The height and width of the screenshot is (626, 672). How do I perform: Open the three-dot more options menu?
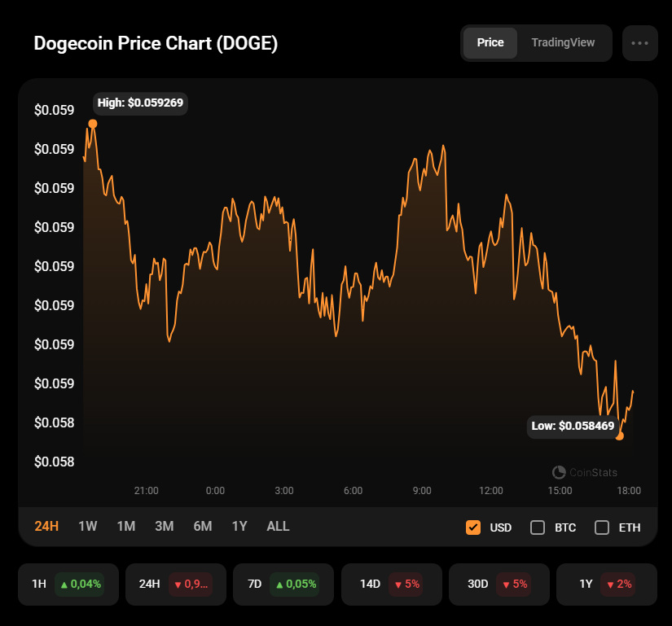(x=639, y=43)
